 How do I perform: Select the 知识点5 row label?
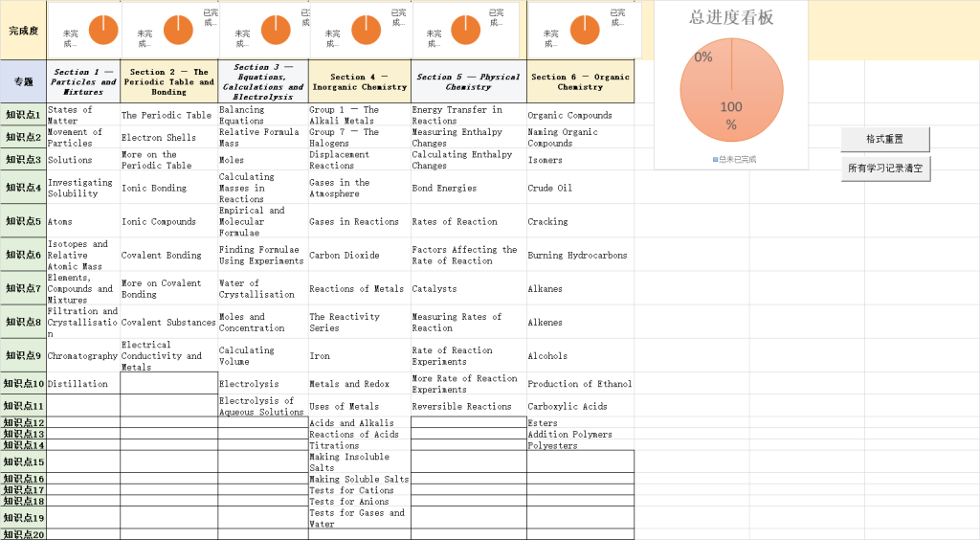[x=23, y=221]
